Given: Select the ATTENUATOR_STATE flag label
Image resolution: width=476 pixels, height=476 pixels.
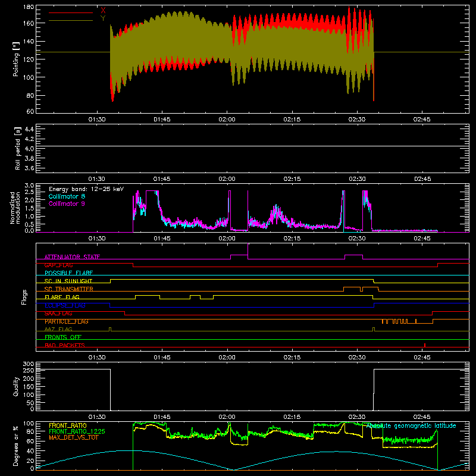Looking at the screenshot, I should point(72,257).
